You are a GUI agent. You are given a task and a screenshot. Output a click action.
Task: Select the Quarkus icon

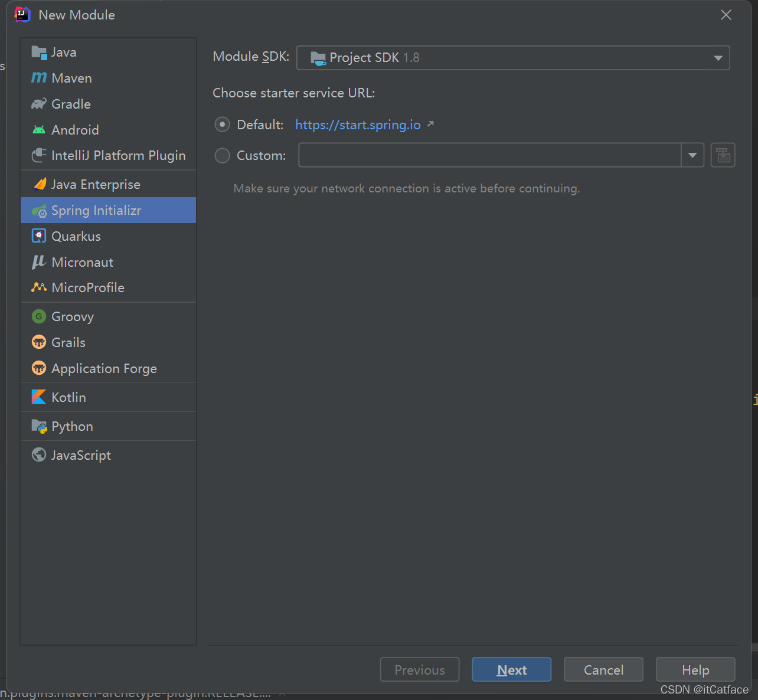[39, 236]
